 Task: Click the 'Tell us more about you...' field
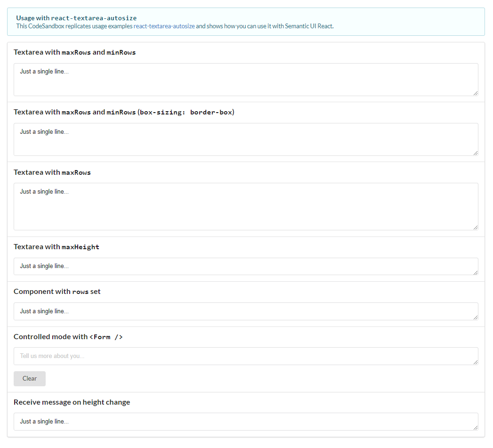click(x=246, y=356)
